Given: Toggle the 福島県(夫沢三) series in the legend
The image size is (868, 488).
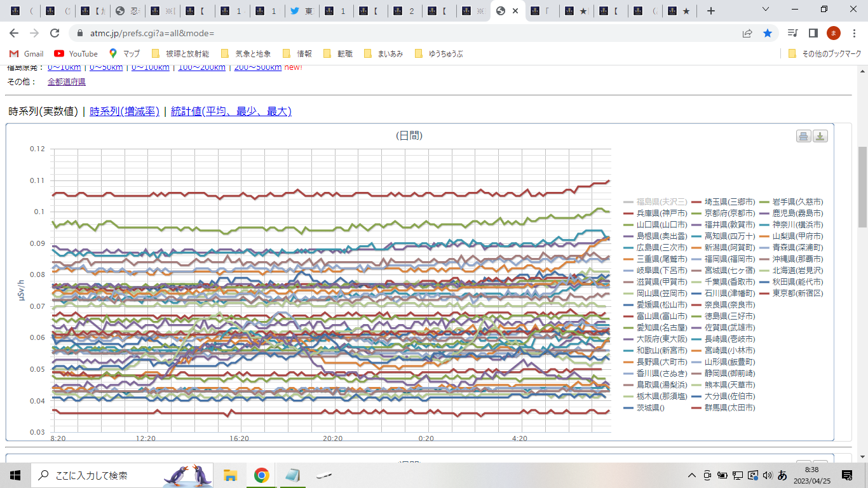Looking at the screenshot, I should pyautogui.click(x=655, y=201).
